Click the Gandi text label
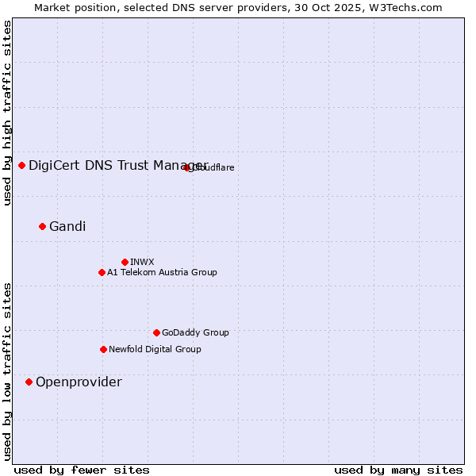Viewport: 476px width, 476px height. tap(67, 226)
